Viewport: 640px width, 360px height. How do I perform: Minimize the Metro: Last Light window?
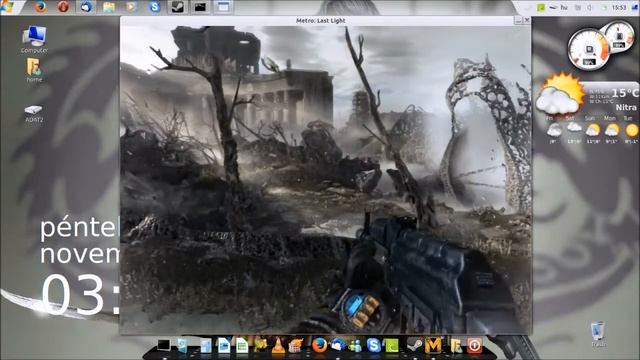tap(518, 20)
